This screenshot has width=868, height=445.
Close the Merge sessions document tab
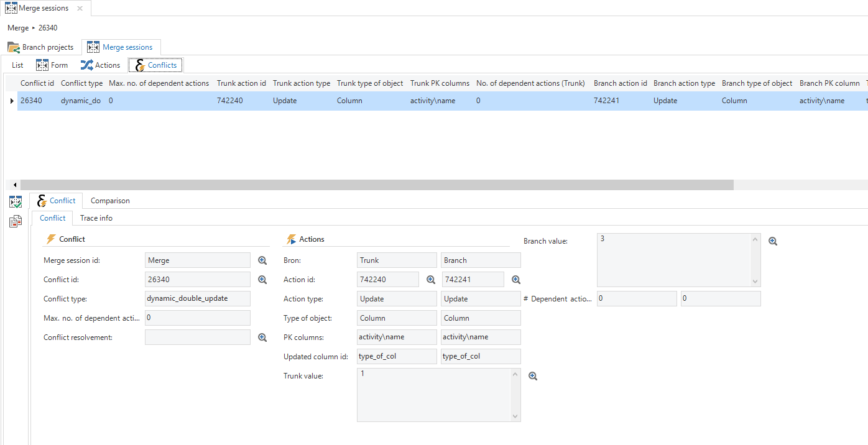tap(80, 9)
